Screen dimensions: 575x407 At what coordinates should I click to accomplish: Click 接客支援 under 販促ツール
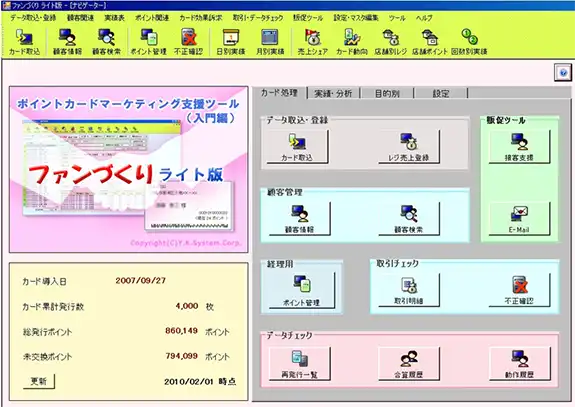coord(519,147)
